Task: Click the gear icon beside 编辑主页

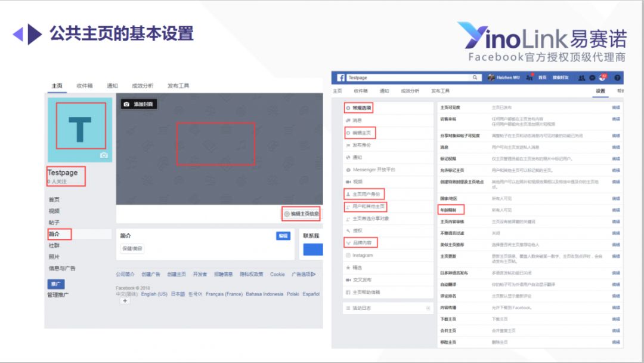Action: (348, 133)
